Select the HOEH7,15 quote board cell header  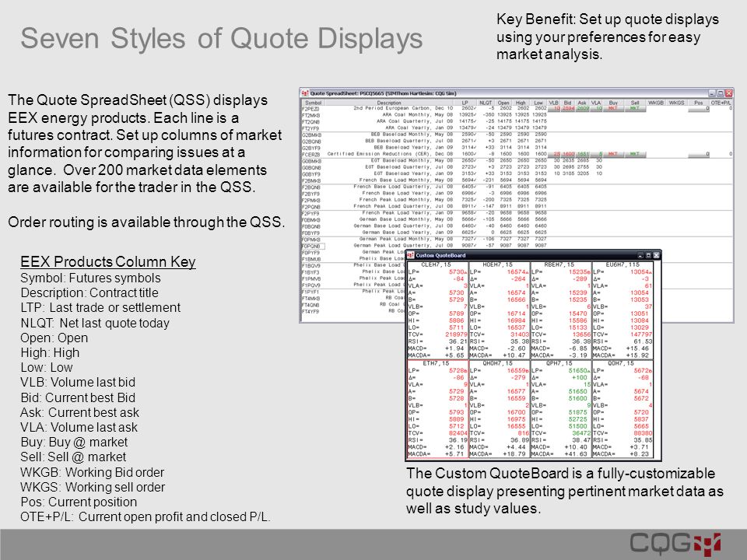click(499, 264)
